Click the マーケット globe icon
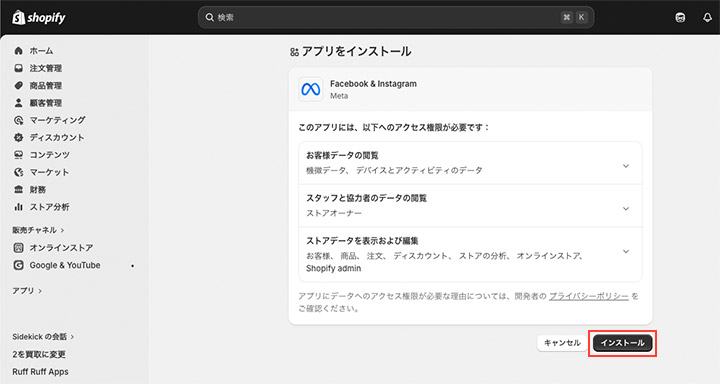The image size is (720, 384). pyautogui.click(x=18, y=172)
